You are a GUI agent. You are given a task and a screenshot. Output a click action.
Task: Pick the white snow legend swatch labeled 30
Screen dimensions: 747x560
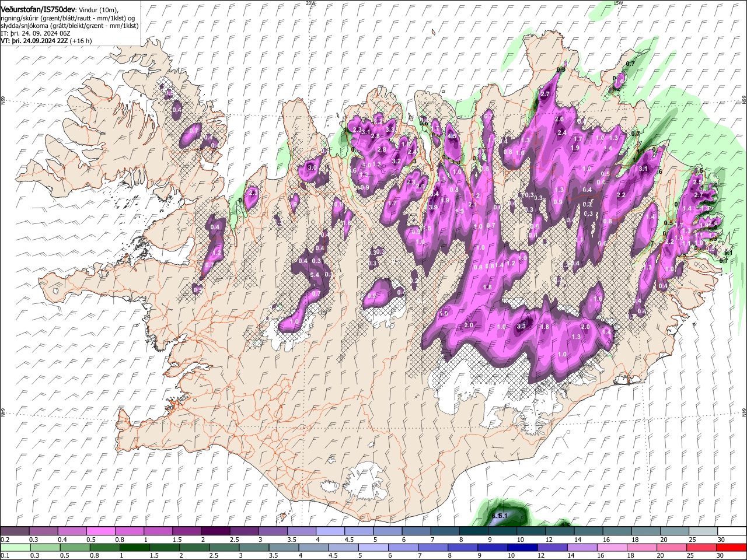(731, 531)
